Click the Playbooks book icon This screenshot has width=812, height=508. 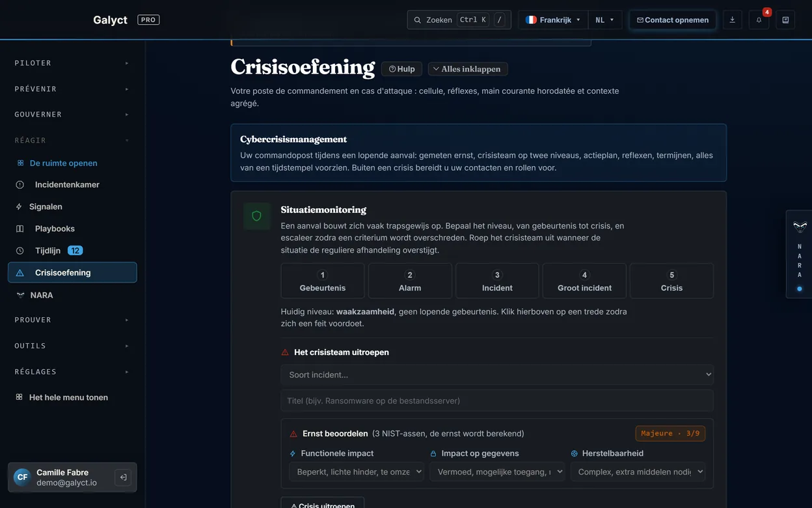(20, 229)
